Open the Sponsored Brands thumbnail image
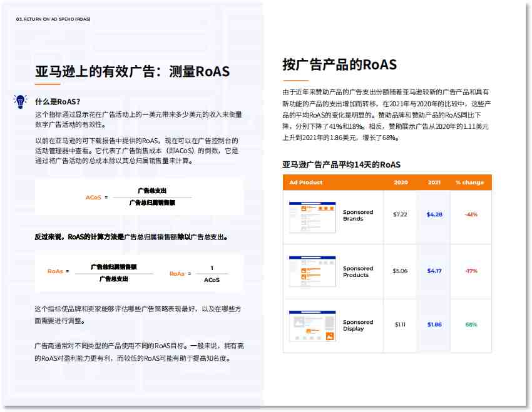Viewport: 532px width, 412px height. [x=312, y=217]
